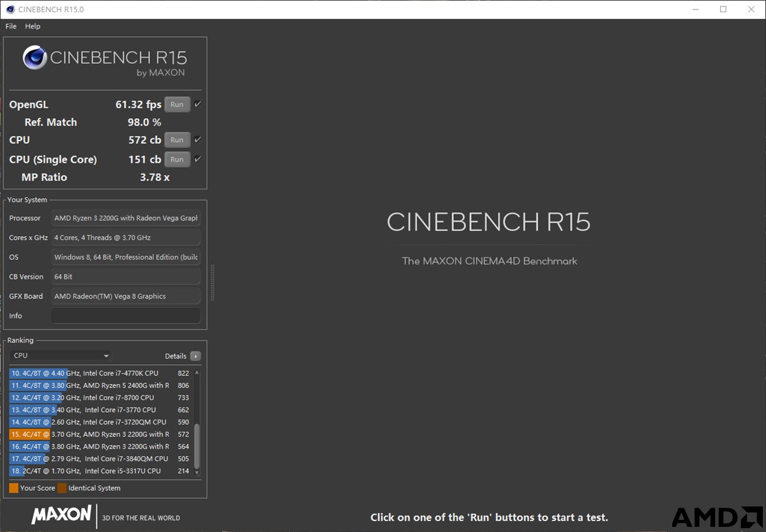Click the CPU score 572 cb

click(x=145, y=140)
